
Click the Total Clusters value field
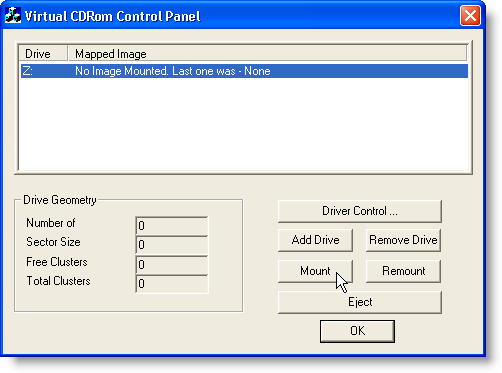[x=172, y=284]
